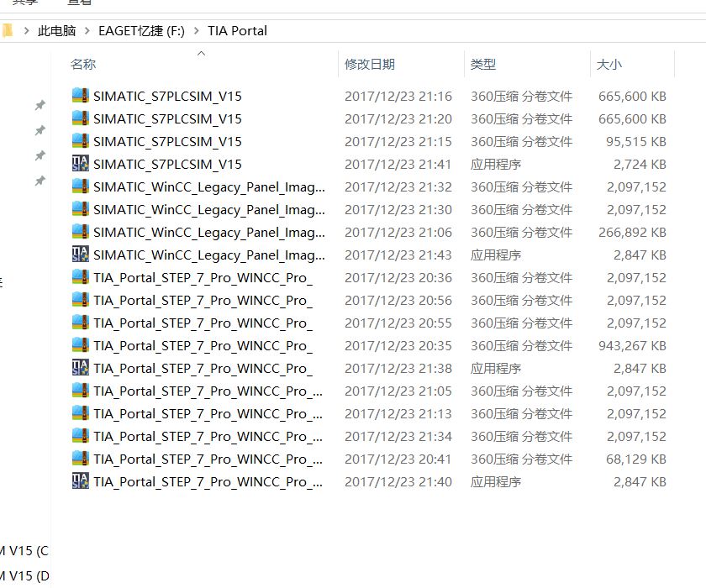Click archive icon of TIA_Portal file modified 20:36
Viewport: 706px width, 588px height.
(80, 276)
